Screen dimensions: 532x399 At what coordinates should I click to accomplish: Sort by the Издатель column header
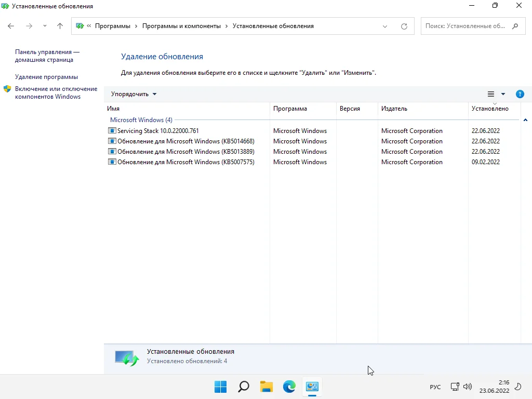coord(423,109)
